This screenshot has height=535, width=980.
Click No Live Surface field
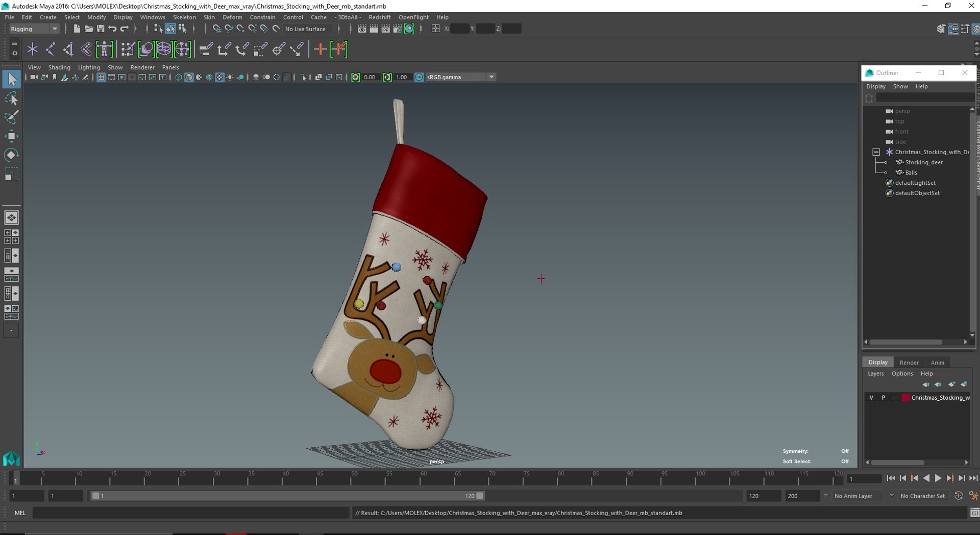308,29
